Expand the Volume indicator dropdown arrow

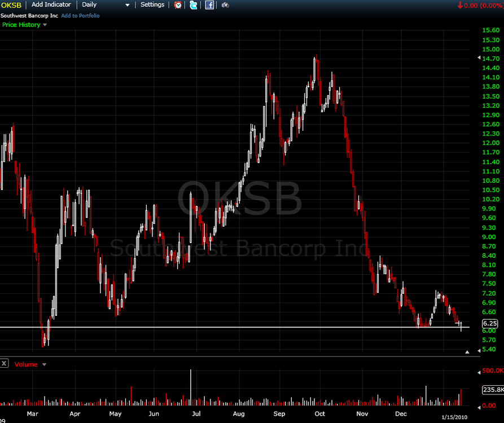click(44, 364)
